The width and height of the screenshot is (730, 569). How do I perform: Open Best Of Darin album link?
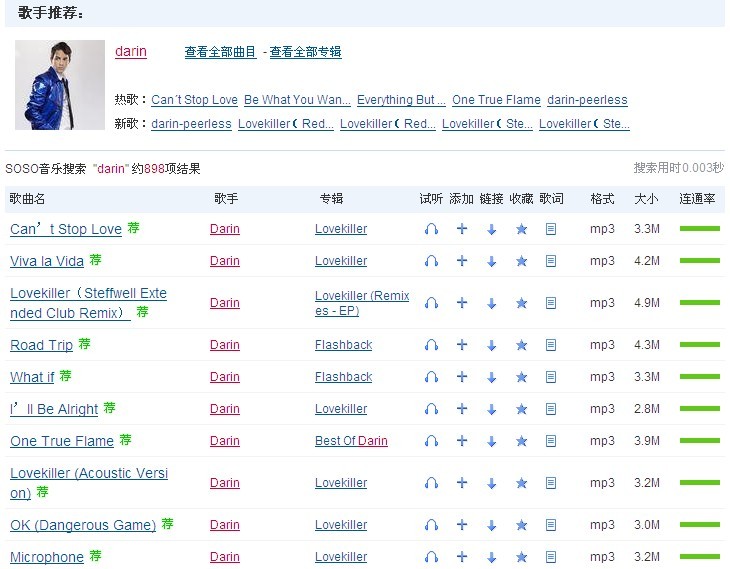pos(351,441)
